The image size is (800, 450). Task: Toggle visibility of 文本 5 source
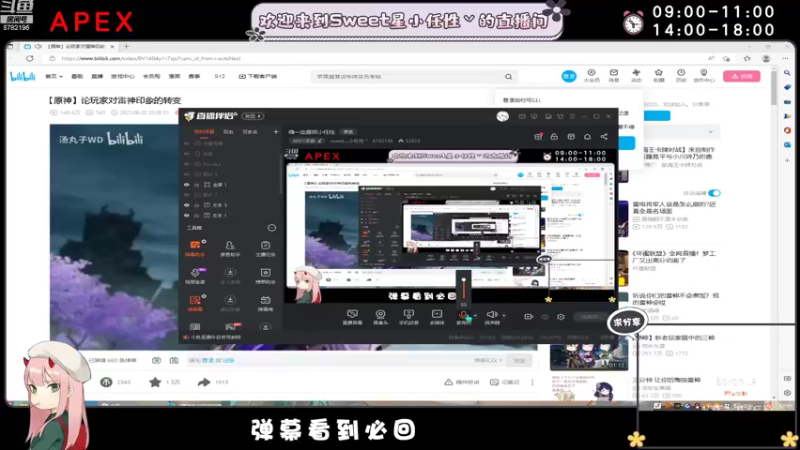pyautogui.click(x=187, y=205)
